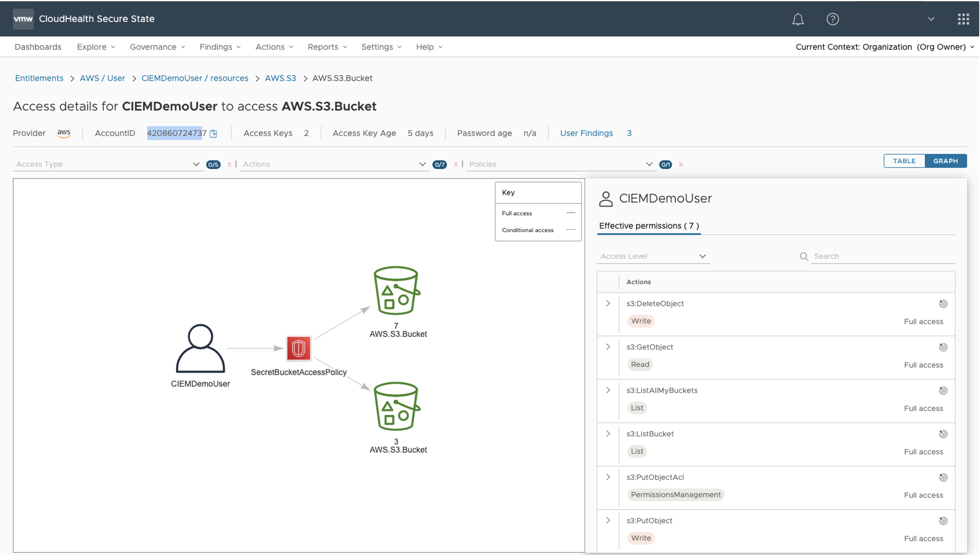
Task: Select the CIEMDemoUser person node in graph
Action: [x=200, y=348]
